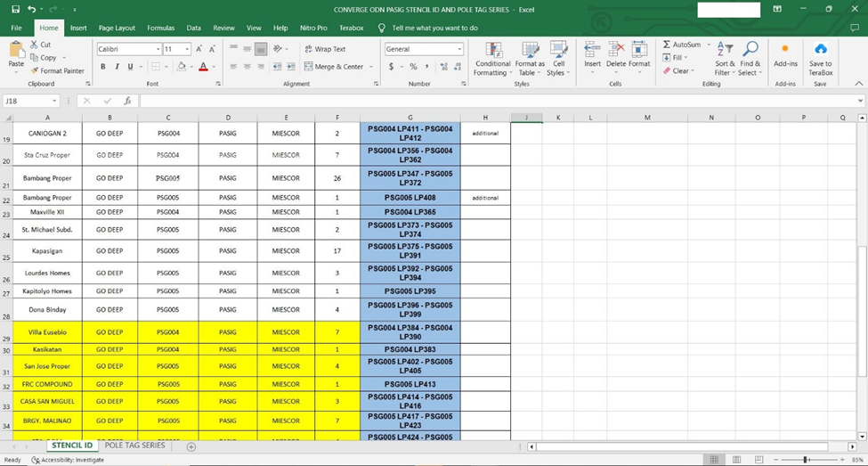The image size is (868, 466).
Task: Open the font size 11 dropdown
Action: point(187,49)
